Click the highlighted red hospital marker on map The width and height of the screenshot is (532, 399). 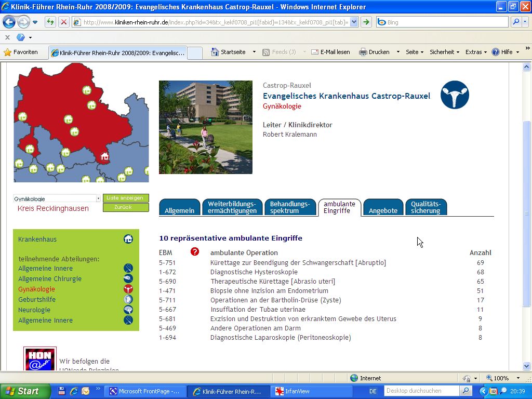point(104,156)
